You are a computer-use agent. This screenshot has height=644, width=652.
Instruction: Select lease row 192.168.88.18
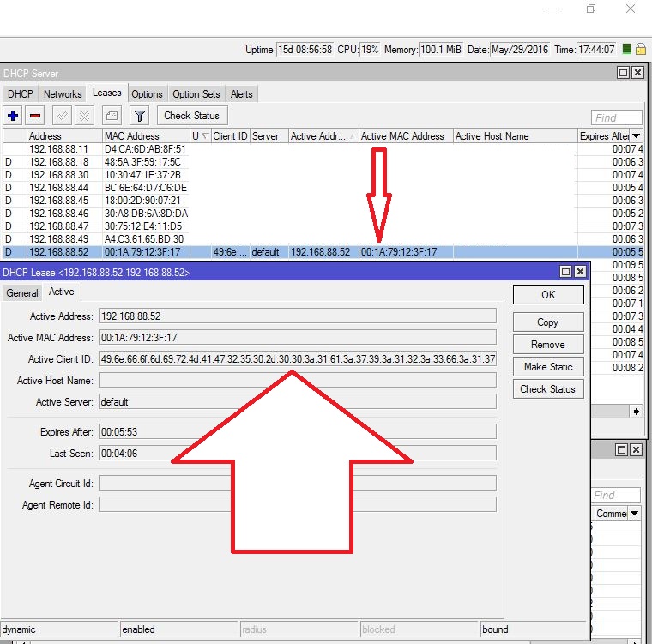(323, 162)
